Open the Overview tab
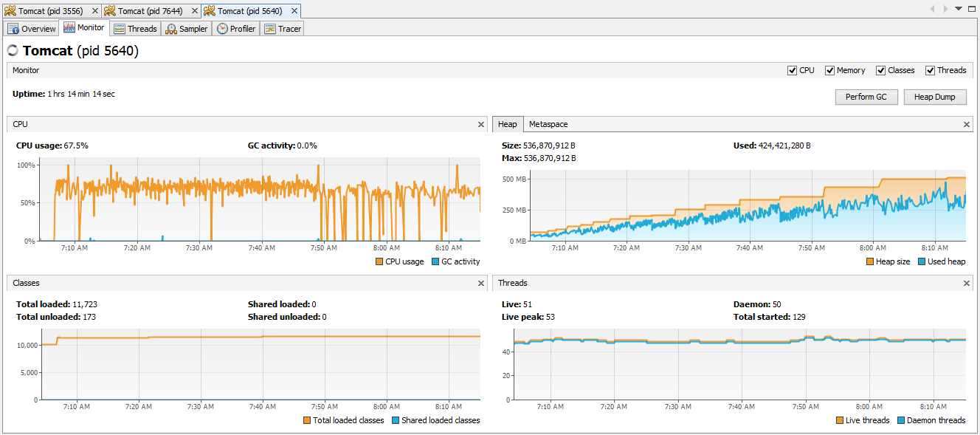 point(32,29)
